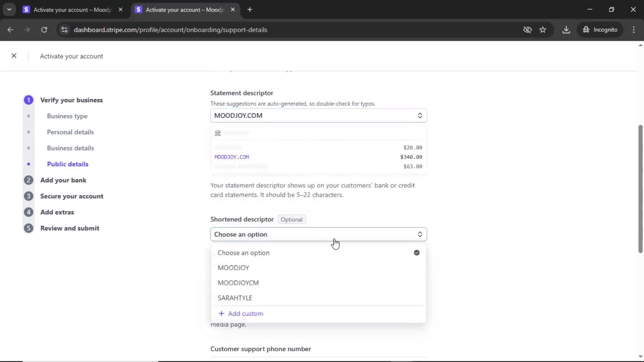Switch to the first Activate your account tab
The height and width of the screenshot is (362, 644).
point(72,10)
